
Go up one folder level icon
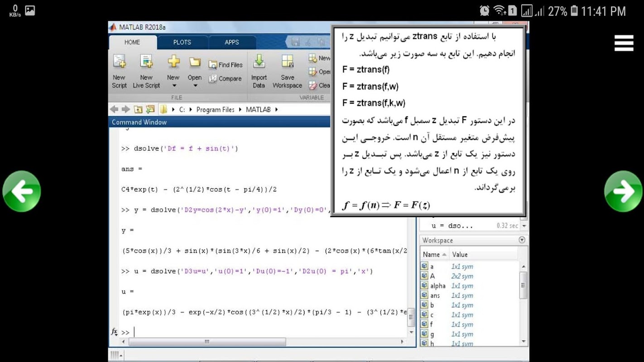point(138,110)
